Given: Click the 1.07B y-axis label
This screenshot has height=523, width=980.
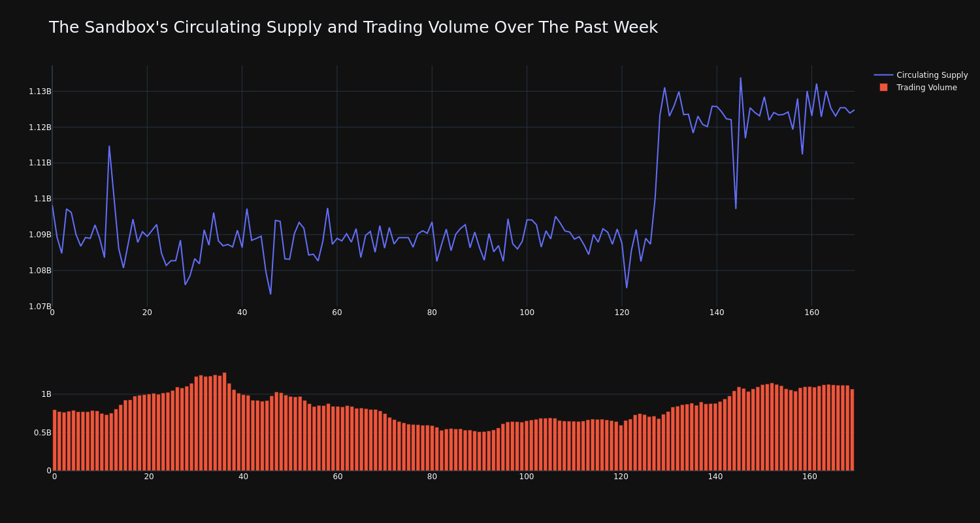Looking at the screenshot, I should pyautogui.click(x=40, y=307).
